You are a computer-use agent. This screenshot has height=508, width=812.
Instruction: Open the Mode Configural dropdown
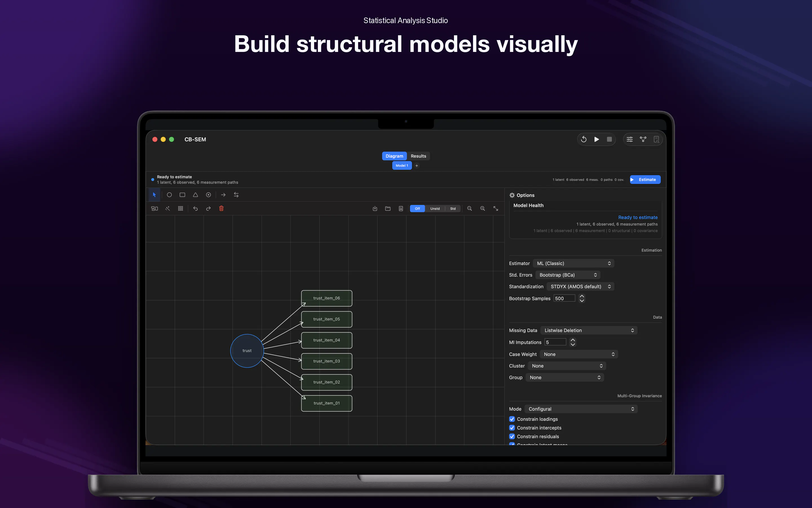pyautogui.click(x=581, y=409)
